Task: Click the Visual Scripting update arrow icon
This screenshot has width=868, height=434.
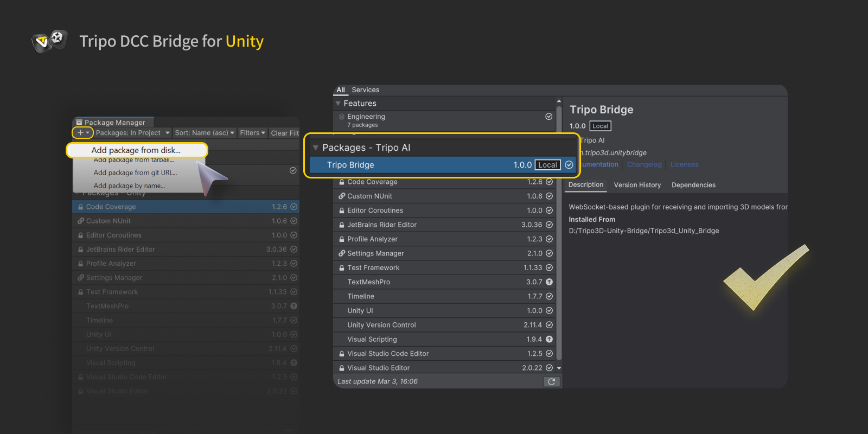Action: tap(549, 340)
